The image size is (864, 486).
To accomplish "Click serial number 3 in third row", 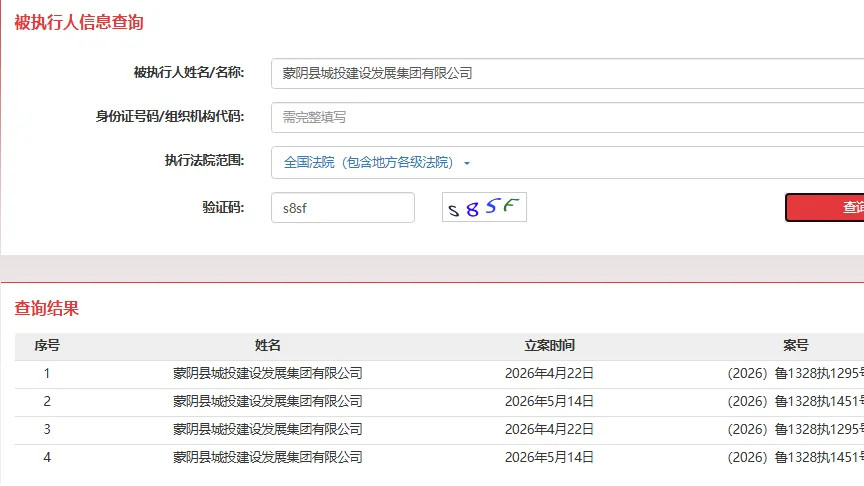I will 47,429.
